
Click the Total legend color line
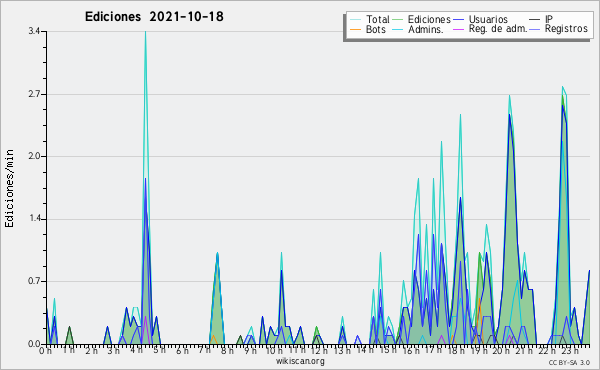pyautogui.click(x=355, y=20)
